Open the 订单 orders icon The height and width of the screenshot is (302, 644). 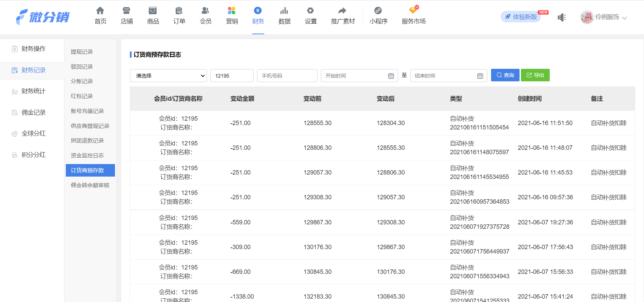(179, 11)
